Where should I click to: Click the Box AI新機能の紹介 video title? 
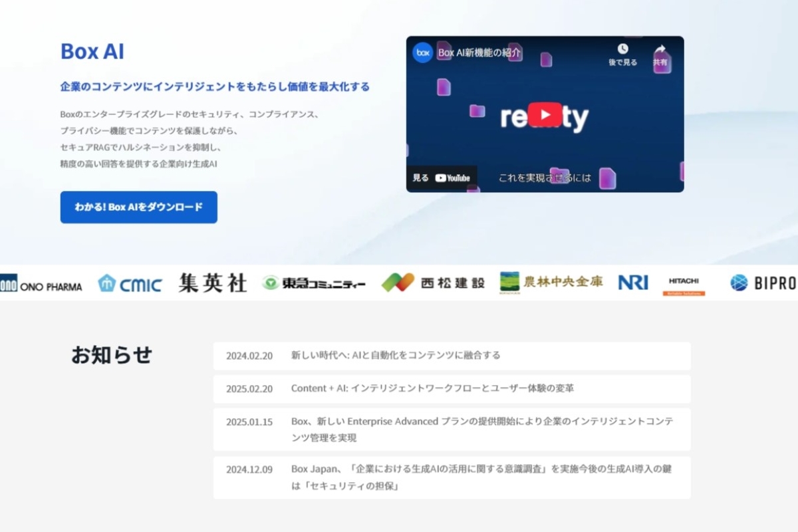[479, 53]
